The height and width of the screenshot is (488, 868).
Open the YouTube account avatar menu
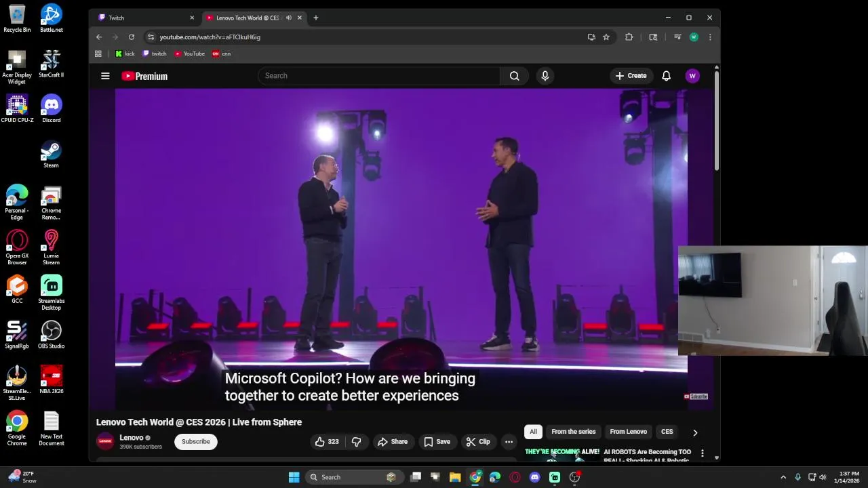(692, 76)
